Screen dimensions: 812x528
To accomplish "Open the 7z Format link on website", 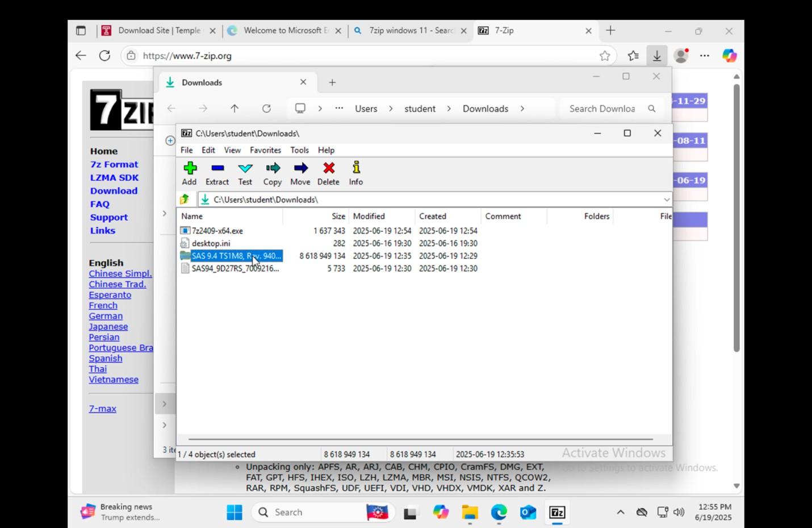I will [x=114, y=164].
